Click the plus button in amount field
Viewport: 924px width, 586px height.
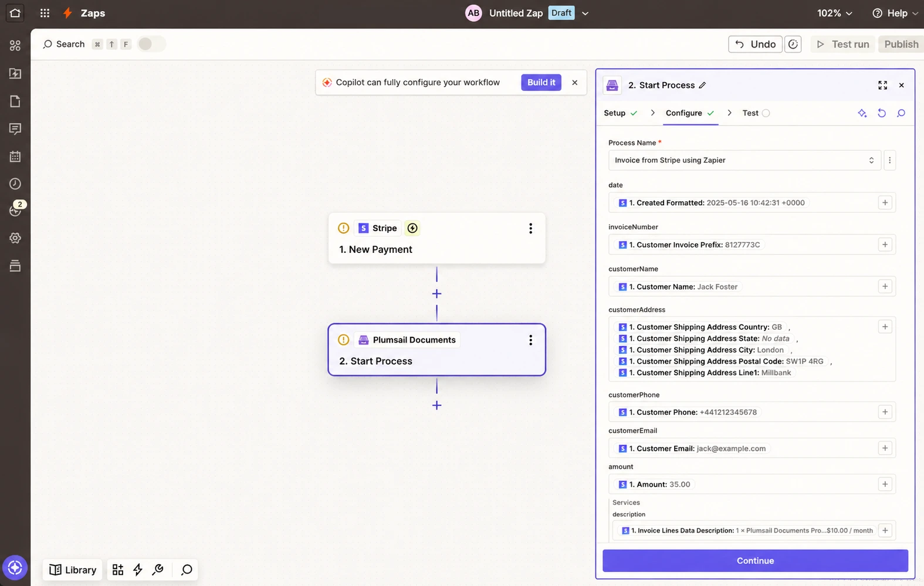[x=885, y=484]
